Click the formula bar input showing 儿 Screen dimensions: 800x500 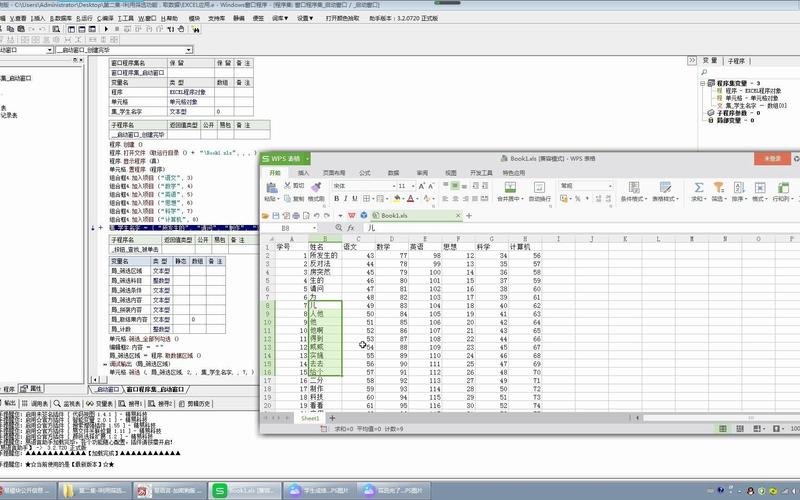581,228
